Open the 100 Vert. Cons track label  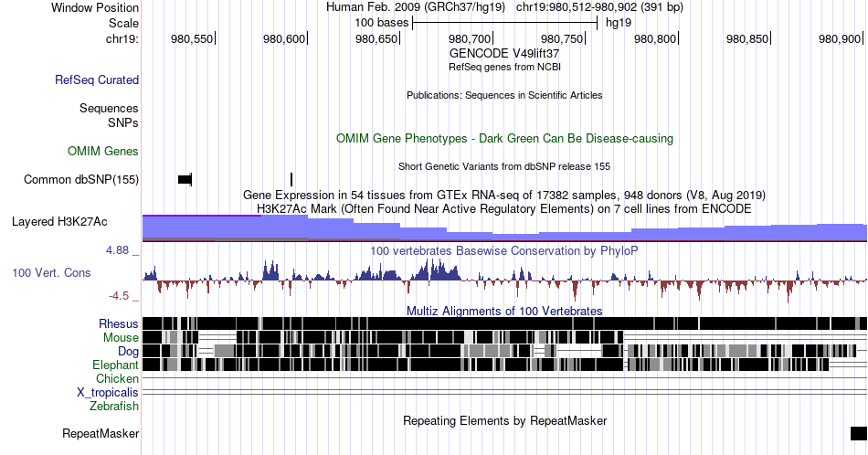click(x=51, y=272)
